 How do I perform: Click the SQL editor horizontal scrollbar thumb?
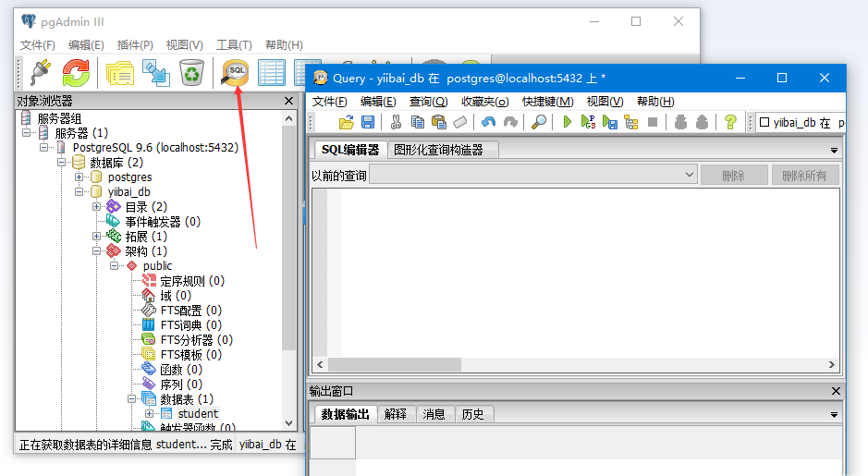[x=394, y=365]
